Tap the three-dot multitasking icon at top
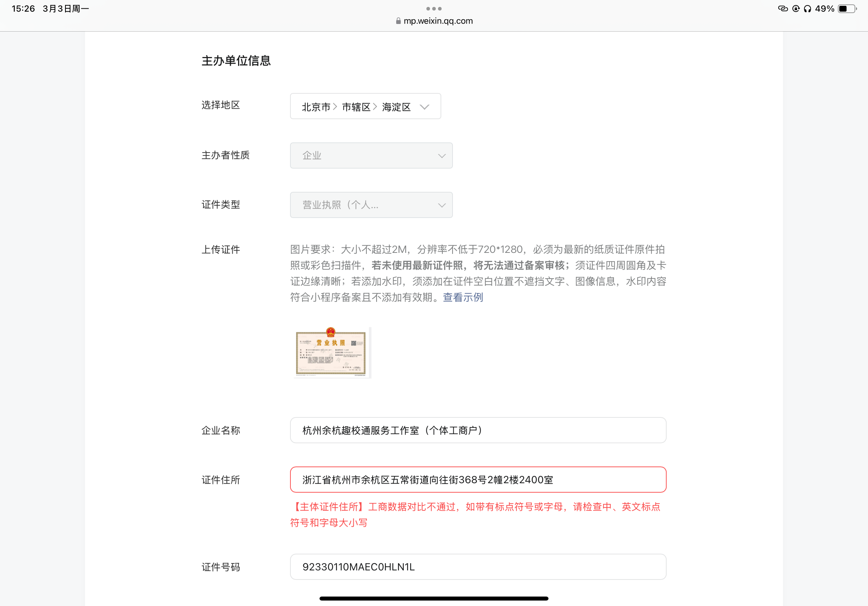The image size is (868, 606). [x=434, y=8]
